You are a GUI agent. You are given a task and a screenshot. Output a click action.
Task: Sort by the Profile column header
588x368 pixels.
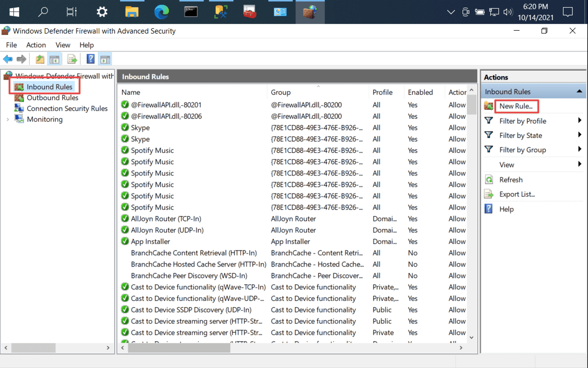386,92
